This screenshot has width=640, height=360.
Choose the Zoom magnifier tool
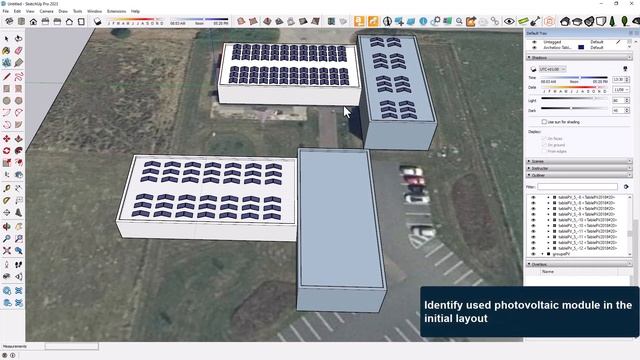click(7, 239)
